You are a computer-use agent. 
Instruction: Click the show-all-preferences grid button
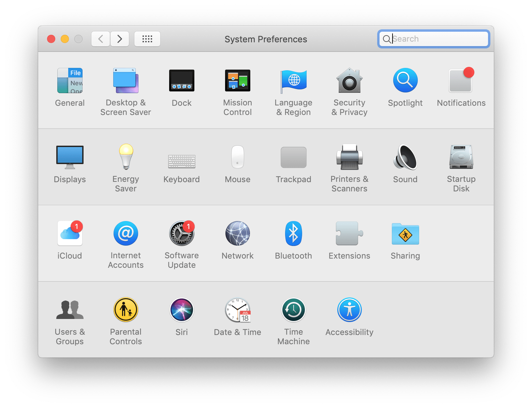point(147,39)
